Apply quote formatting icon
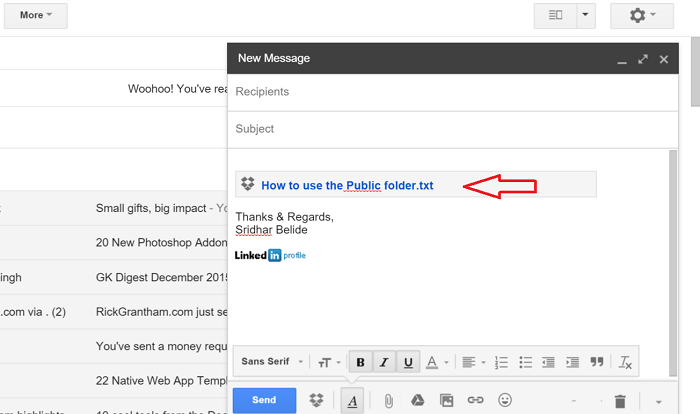 (x=597, y=362)
